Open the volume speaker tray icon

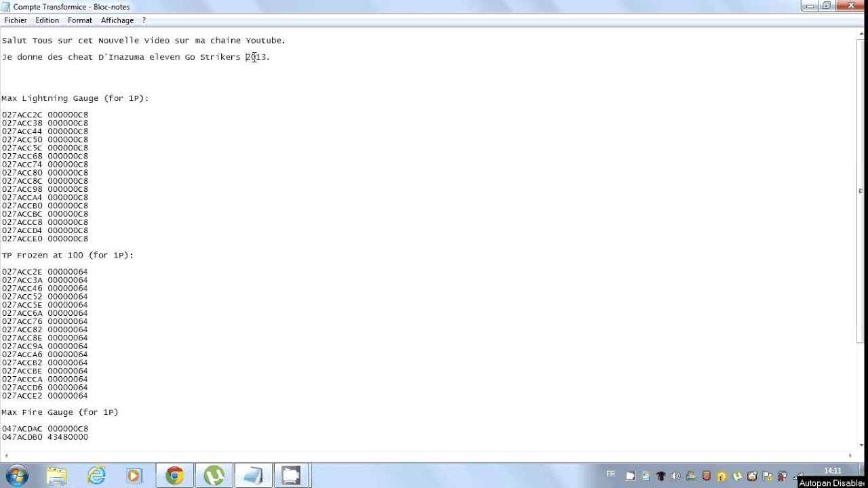coord(675,476)
